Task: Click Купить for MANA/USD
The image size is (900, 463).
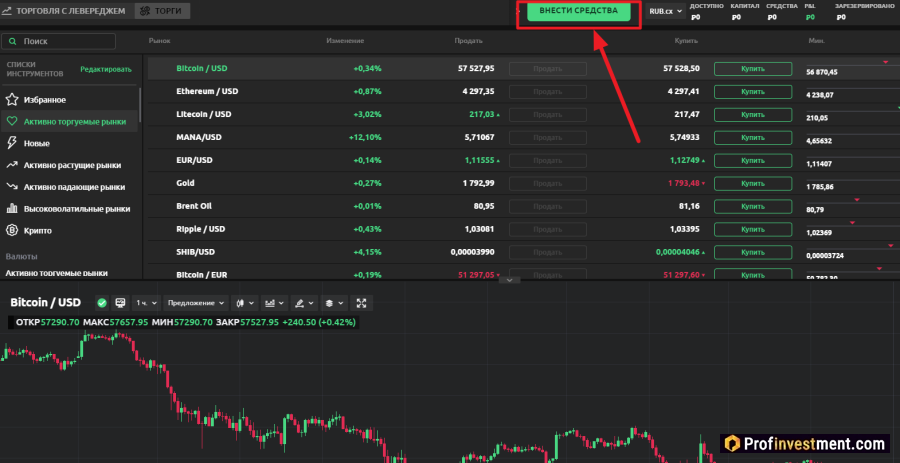Action: 752,138
